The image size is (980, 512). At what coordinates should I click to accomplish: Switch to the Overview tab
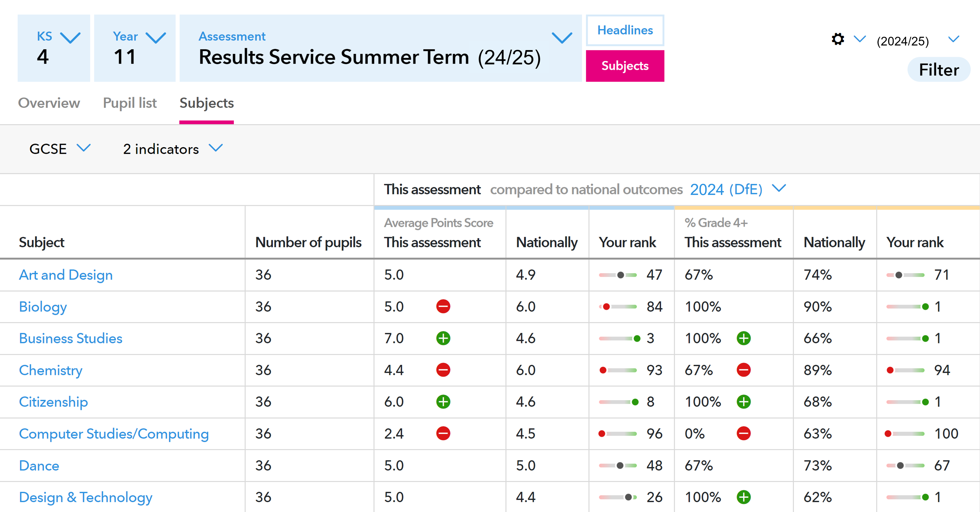pos(49,103)
